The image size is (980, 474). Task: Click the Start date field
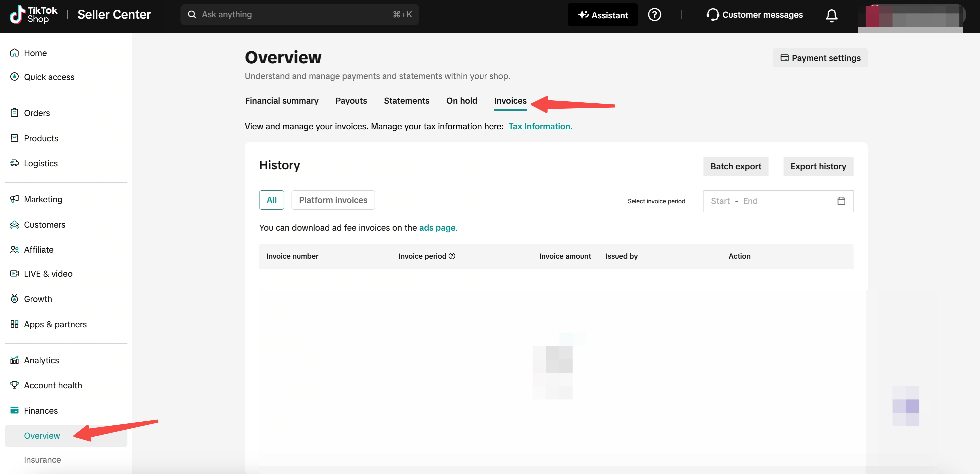pos(720,201)
